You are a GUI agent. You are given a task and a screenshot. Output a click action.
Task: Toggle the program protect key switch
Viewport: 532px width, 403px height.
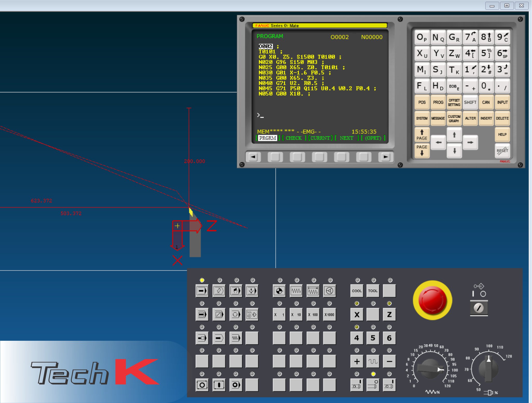tap(479, 308)
